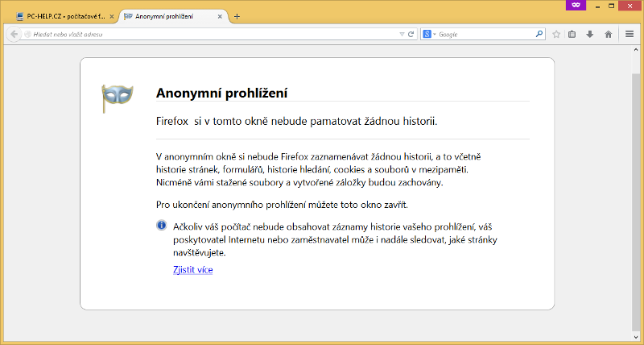
Task: Click the back navigation arrow button
Action: tap(13, 35)
